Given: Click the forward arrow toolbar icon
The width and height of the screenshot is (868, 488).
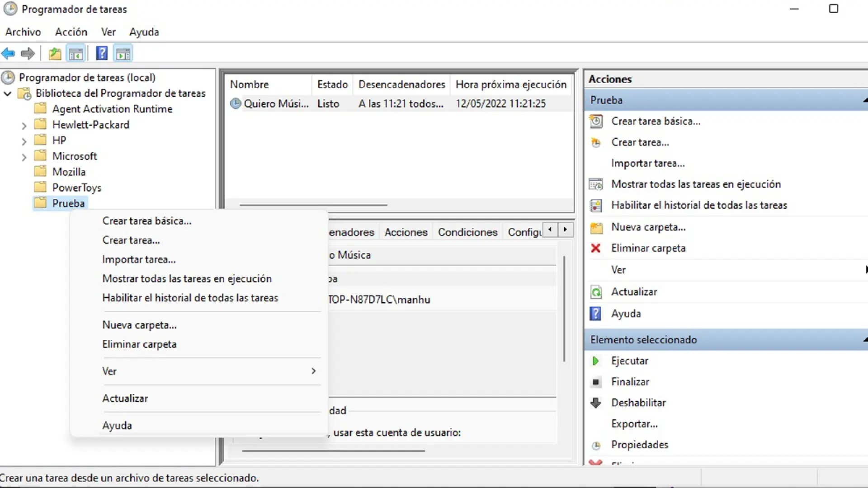Looking at the screenshot, I should (x=28, y=54).
